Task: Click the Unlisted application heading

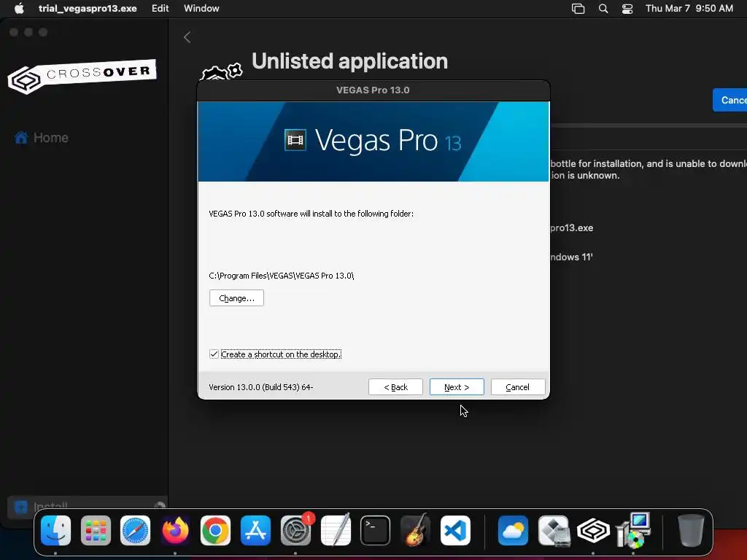Action: point(349,61)
